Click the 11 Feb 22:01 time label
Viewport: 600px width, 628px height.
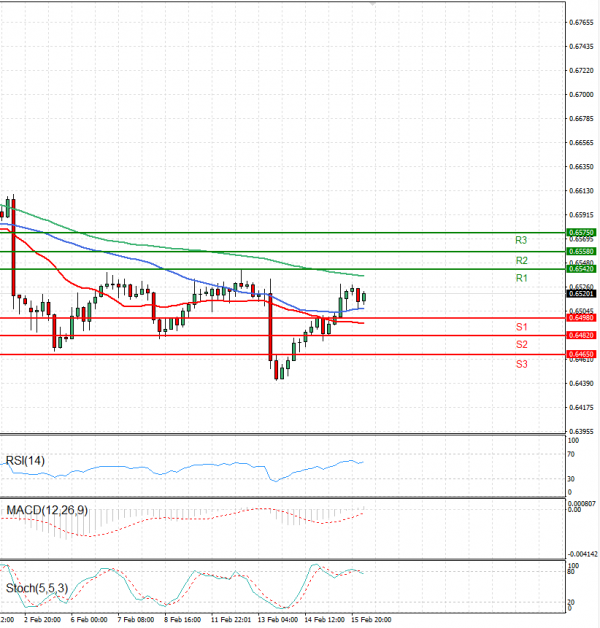231,620
